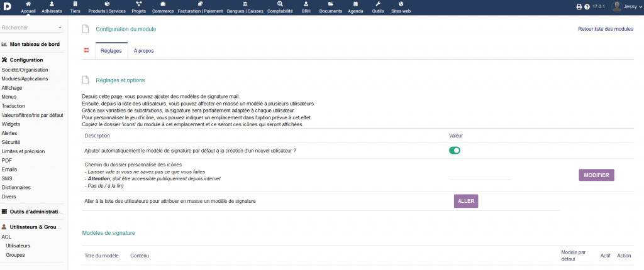644x270 pixels.
Task: Open Alertes settings
Action: pyautogui.click(x=9, y=133)
